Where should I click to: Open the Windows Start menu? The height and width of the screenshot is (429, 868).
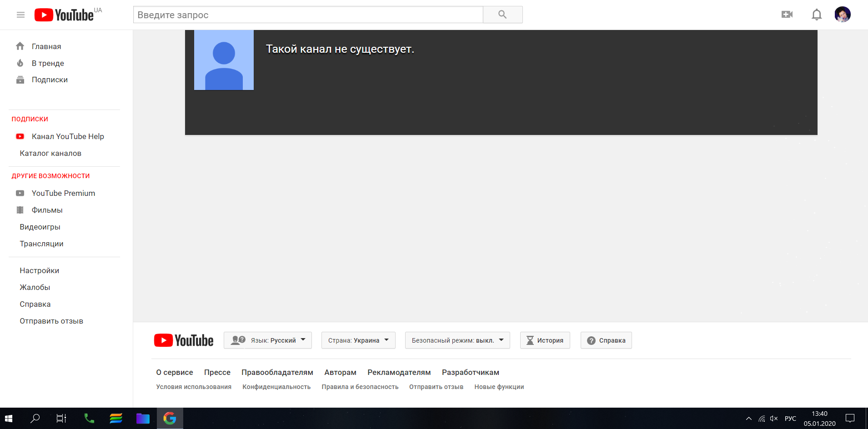[x=9, y=419]
